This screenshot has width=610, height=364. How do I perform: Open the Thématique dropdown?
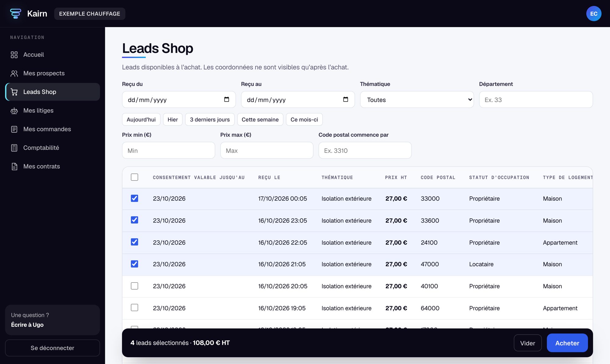tap(417, 99)
